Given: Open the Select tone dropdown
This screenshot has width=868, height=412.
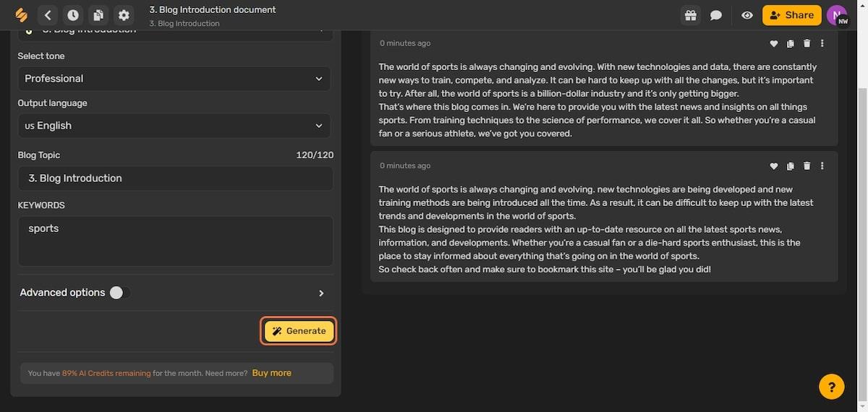Looking at the screenshot, I should coord(174,79).
